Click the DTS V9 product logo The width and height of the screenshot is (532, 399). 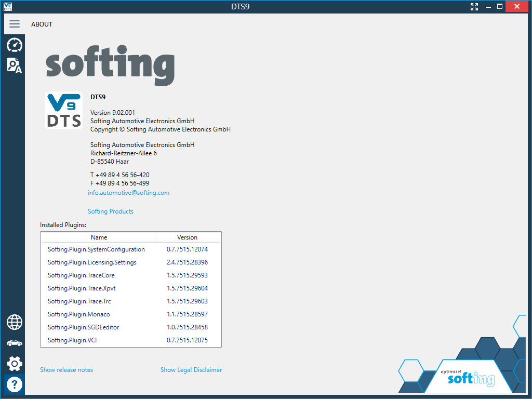click(x=64, y=110)
